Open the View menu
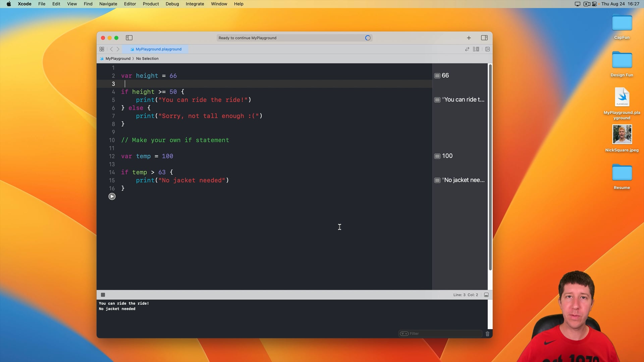Screen dimensions: 644x362 (x=72, y=4)
